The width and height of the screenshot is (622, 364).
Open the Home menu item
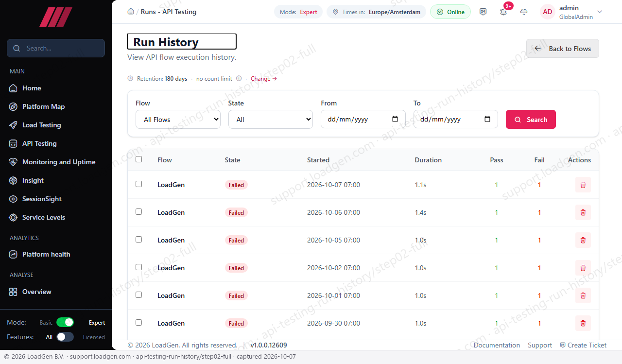click(x=56, y=88)
